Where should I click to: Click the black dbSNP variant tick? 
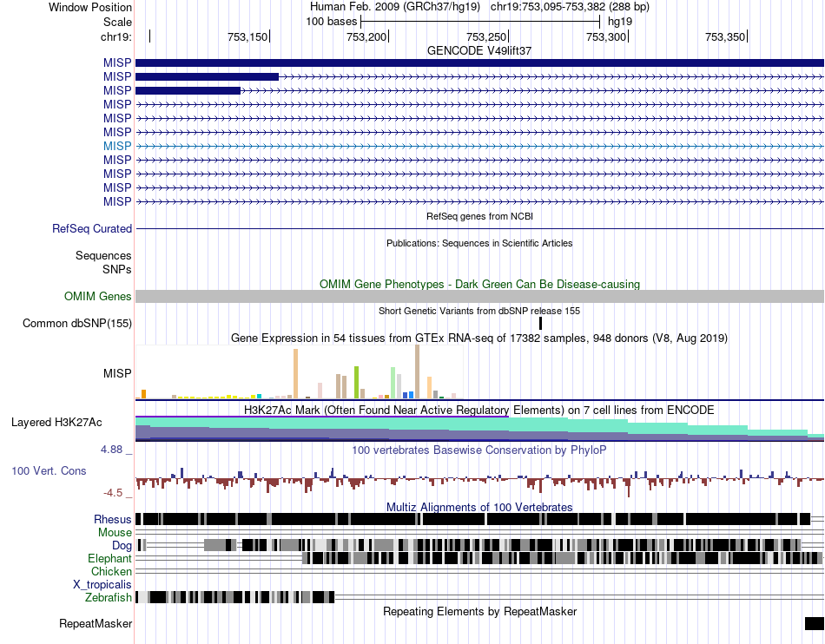click(540, 324)
